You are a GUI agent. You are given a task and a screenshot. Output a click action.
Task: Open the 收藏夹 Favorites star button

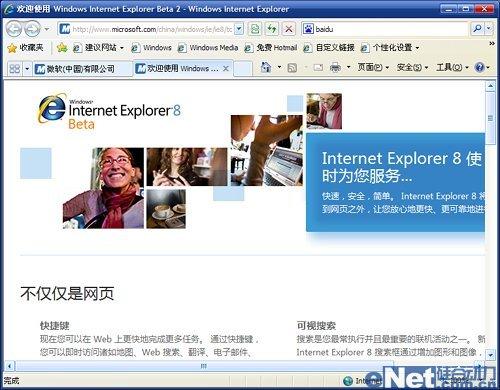click(26, 48)
